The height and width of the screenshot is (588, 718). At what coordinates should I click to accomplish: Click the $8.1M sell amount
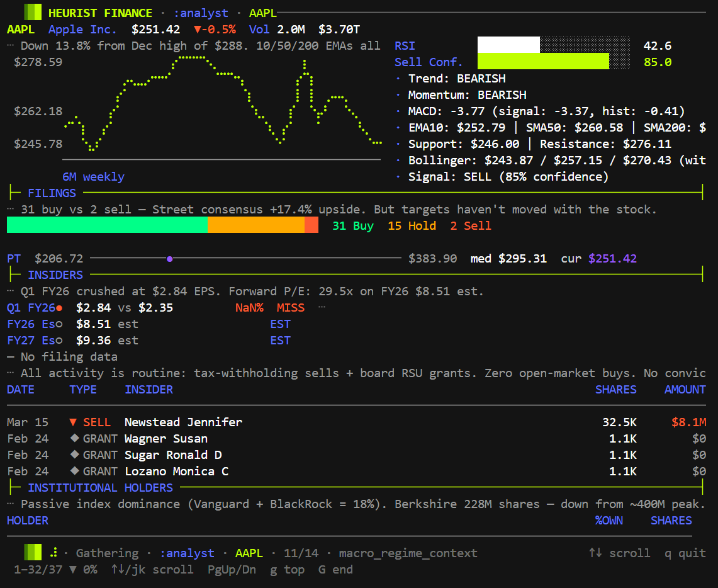click(x=688, y=422)
